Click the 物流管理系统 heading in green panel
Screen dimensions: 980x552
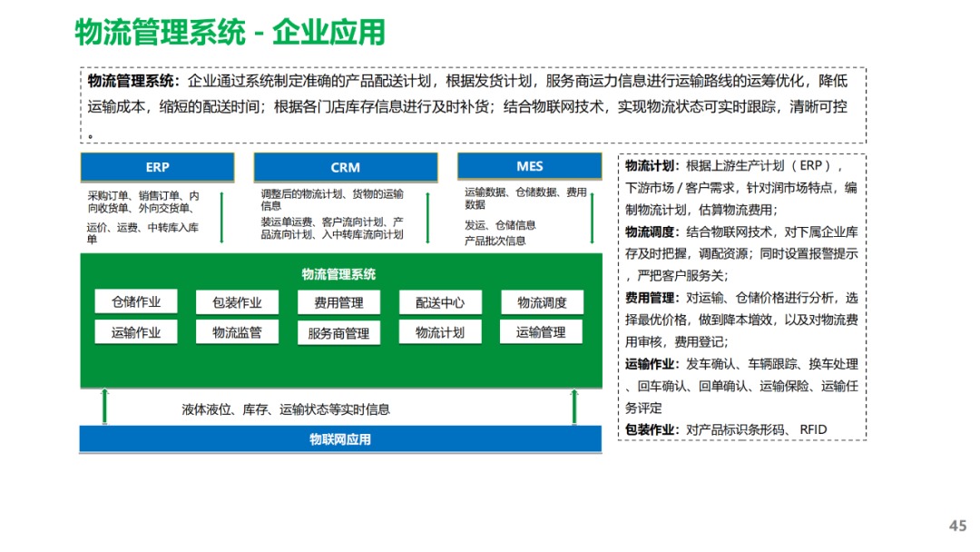pyautogui.click(x=338, y=274)
